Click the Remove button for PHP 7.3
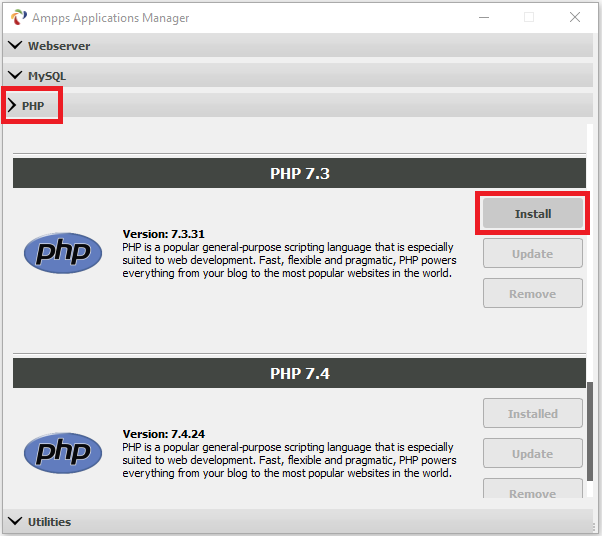The height and width of the screenshot is (536, 602). click(x=533, y=293)
